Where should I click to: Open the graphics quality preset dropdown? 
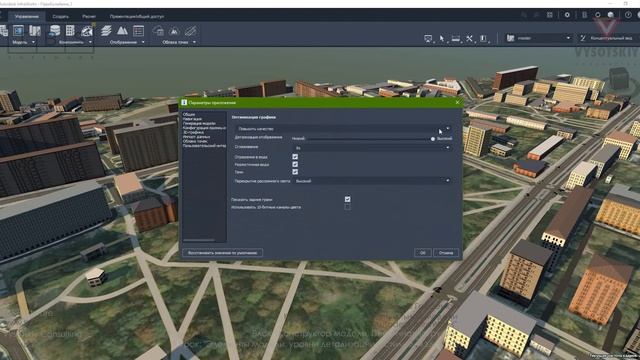[x=344, y=129]
